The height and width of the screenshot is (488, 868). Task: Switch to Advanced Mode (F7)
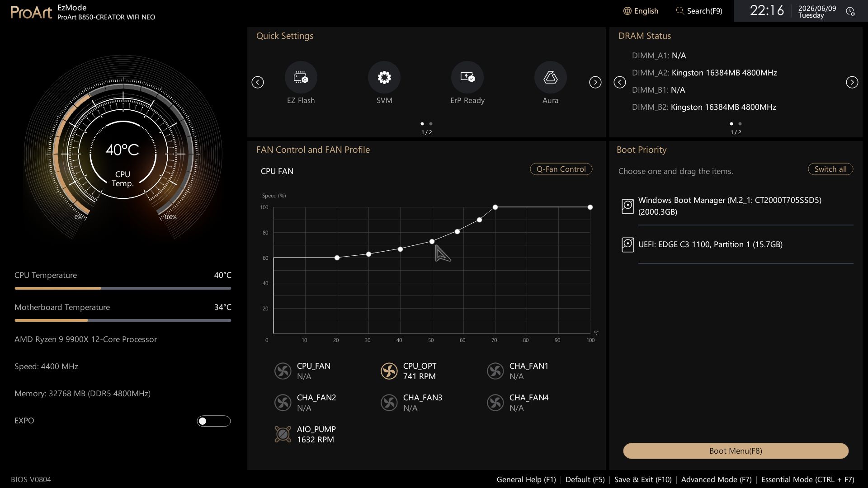716,479
